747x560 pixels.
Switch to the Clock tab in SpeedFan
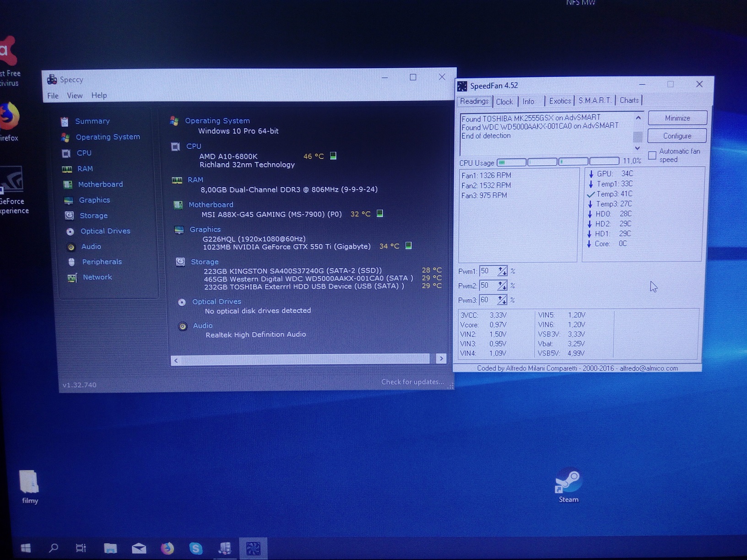[x=504, y=102]
